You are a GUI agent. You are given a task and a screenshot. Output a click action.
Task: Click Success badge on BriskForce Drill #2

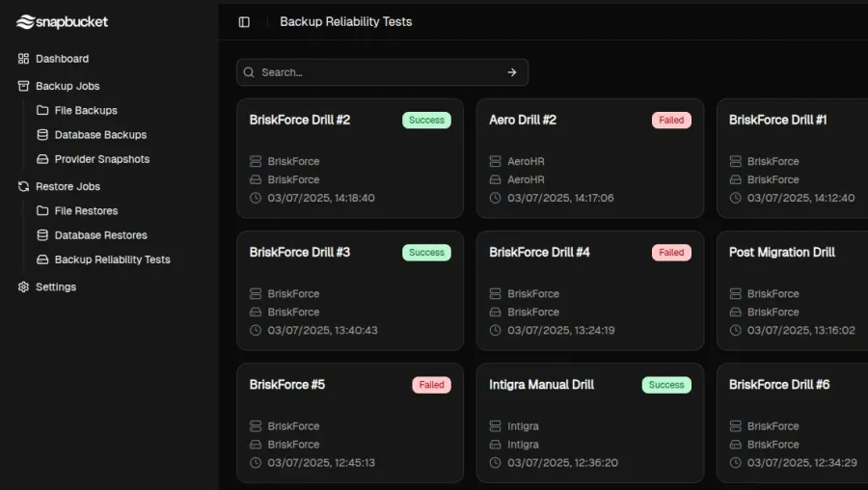[426, 121]
